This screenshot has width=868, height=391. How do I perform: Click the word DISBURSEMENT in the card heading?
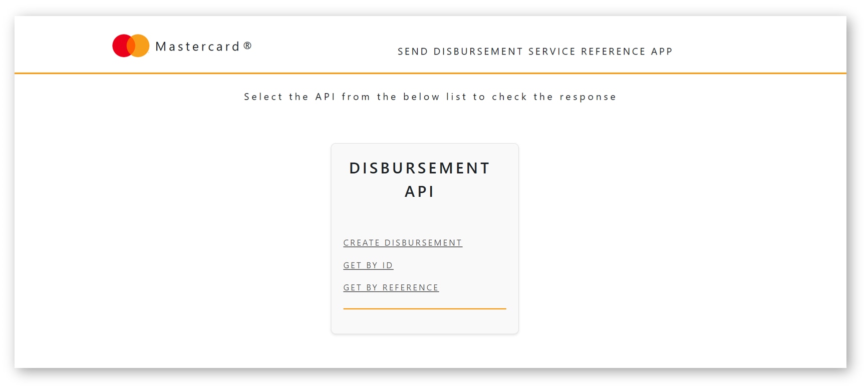click(x=419, y=168)
